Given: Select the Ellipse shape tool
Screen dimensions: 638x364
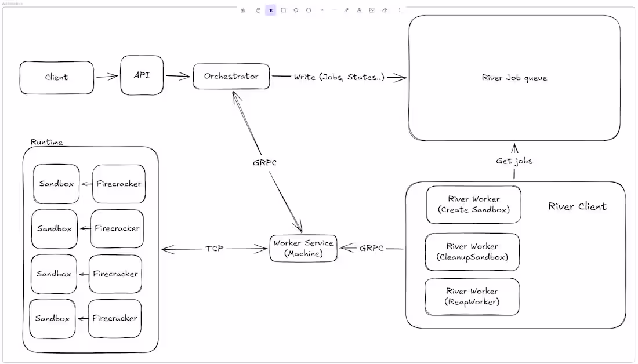Looking at the screenshot, I should point(309,10).
